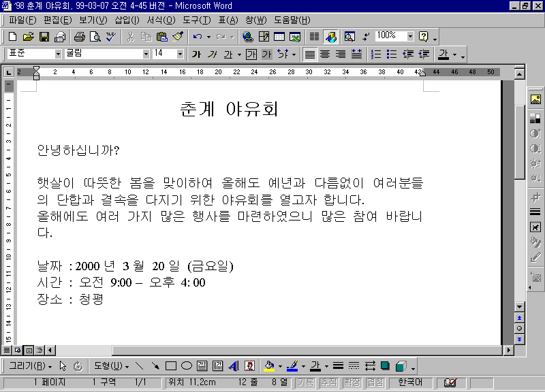Click the Open file folder icon
This screenshot has height=392, width=545.
28,37
